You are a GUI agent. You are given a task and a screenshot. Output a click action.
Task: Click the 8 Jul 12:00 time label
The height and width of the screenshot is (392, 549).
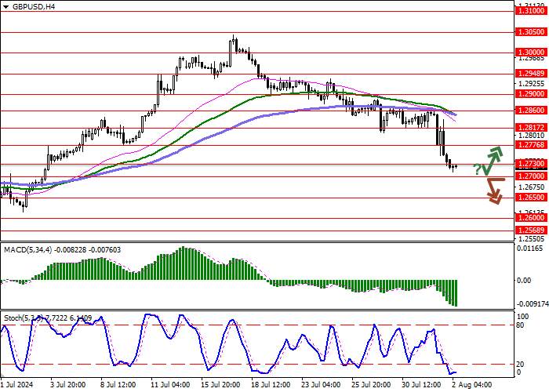coord(118,385)
